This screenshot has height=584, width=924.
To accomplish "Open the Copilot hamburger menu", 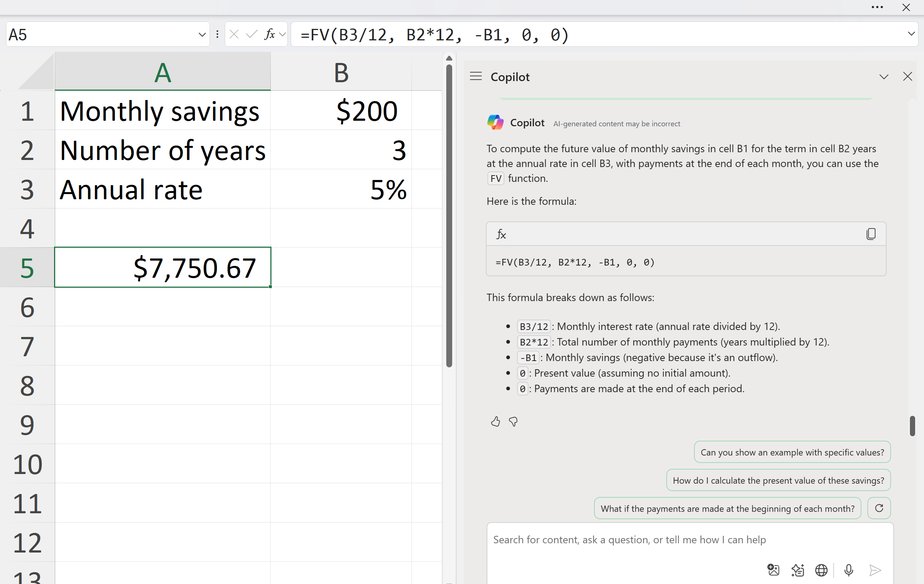I will (476, 76).
